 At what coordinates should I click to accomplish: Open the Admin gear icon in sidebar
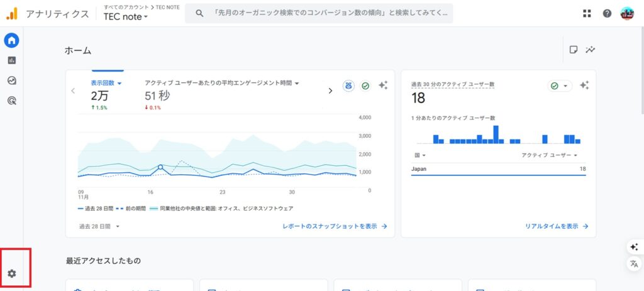tap(11, 273)
